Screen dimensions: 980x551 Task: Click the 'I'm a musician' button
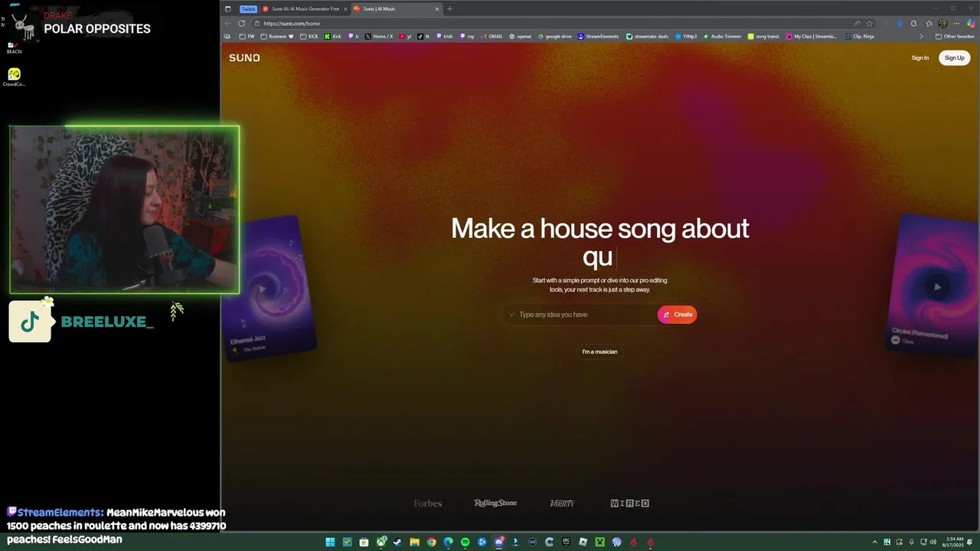pyautogui.click(x=599, y=352)
